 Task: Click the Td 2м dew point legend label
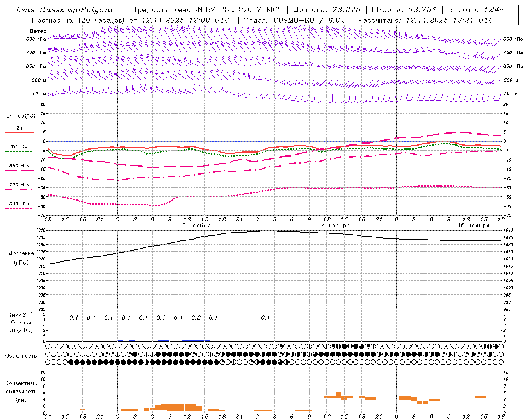(x=19, y=147)
